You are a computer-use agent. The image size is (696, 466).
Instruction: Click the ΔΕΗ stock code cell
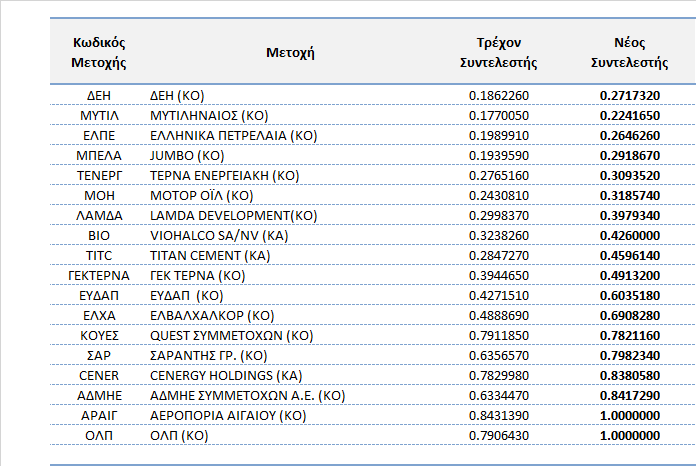click(x=98, y=96)
